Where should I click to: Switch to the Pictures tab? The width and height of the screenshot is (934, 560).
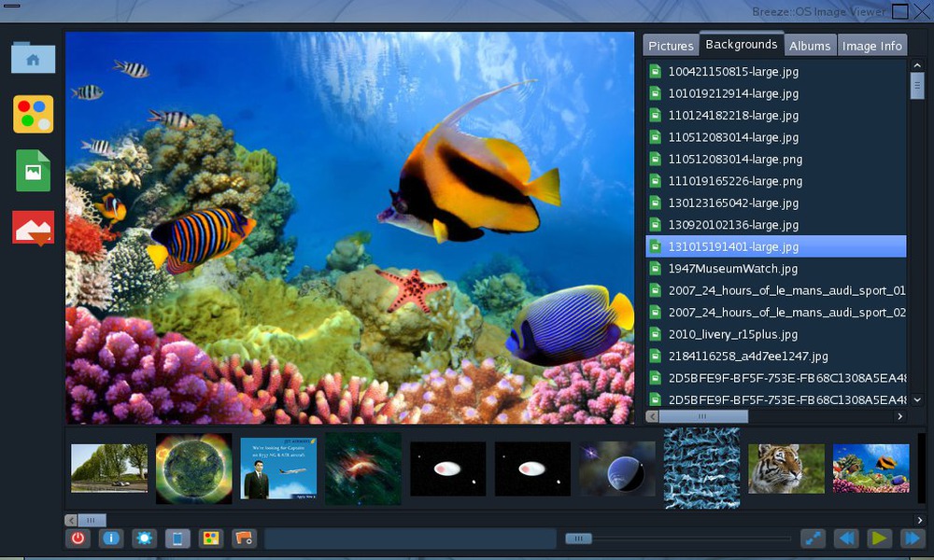point(671,46)
